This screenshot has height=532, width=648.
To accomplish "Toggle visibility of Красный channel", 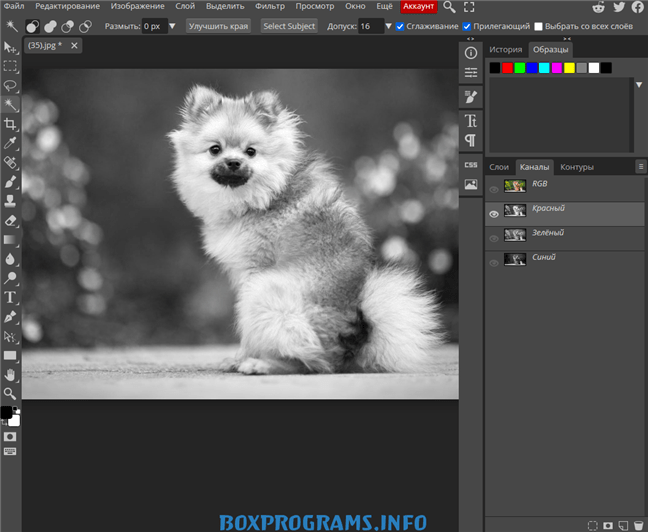I will [494, 214].
